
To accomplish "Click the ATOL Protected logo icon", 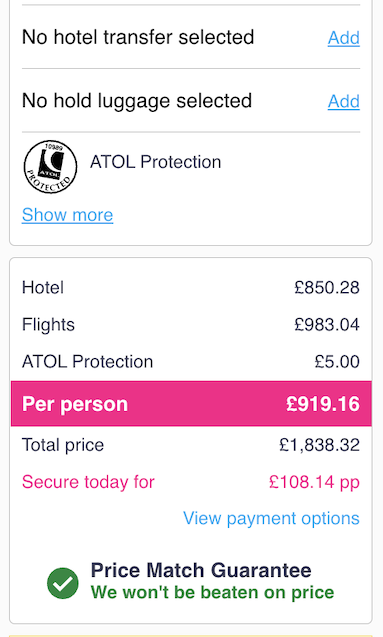I will coord(50,167).
